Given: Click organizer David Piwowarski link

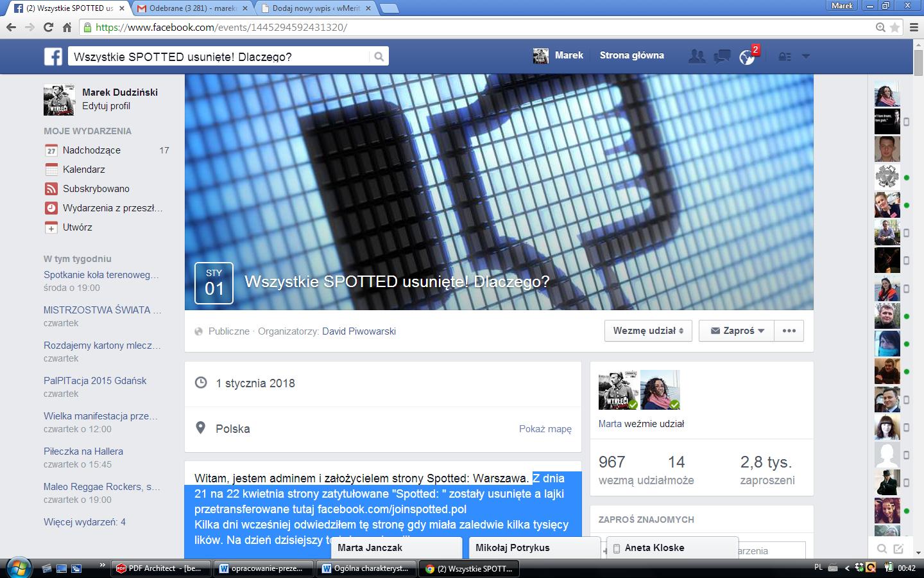Looking at the screenshot, I should pos(359,331).
